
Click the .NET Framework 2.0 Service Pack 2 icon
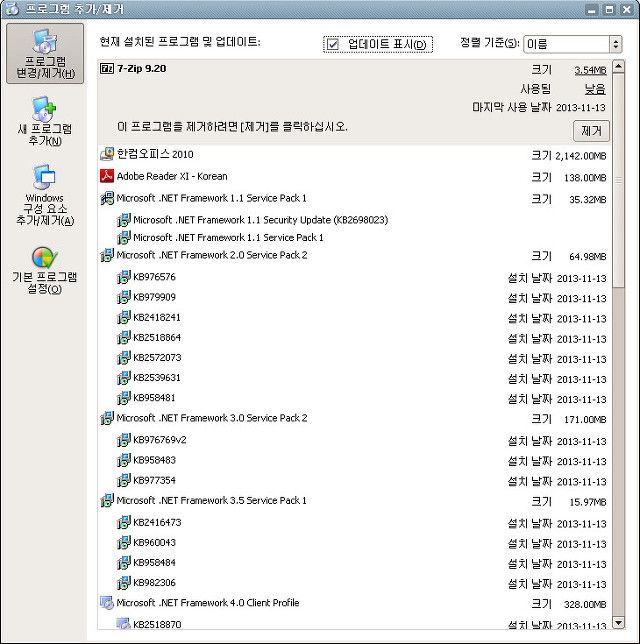click(107, 255)
